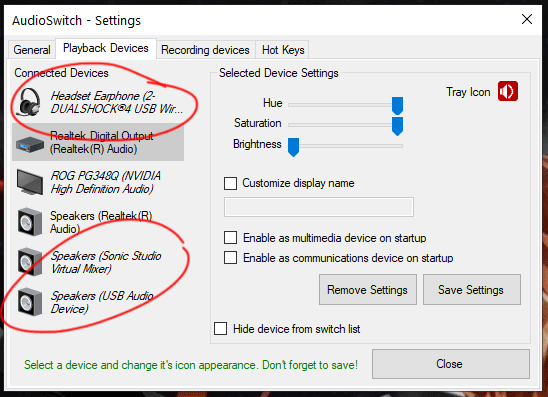The image size is (548, 397).
Task: Pick the Speakers (USB Audio Device) icon
Action: pyautogui.click(x=30, y=302)
